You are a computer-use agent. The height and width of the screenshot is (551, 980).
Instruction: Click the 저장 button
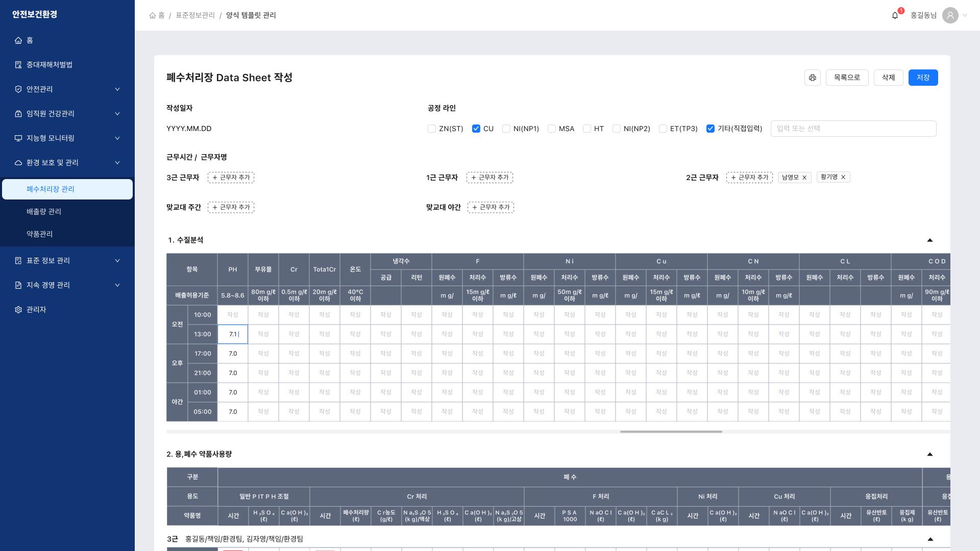[x=923, y=78]
